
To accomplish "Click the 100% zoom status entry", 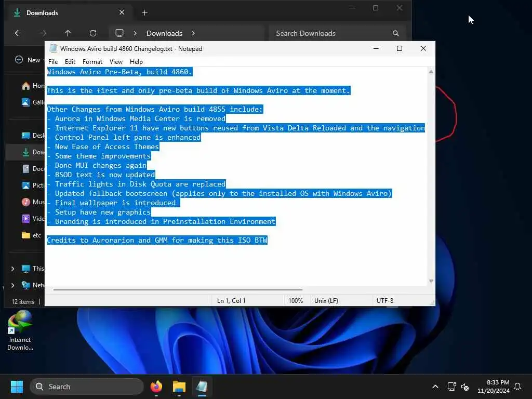I will (296, 301).
